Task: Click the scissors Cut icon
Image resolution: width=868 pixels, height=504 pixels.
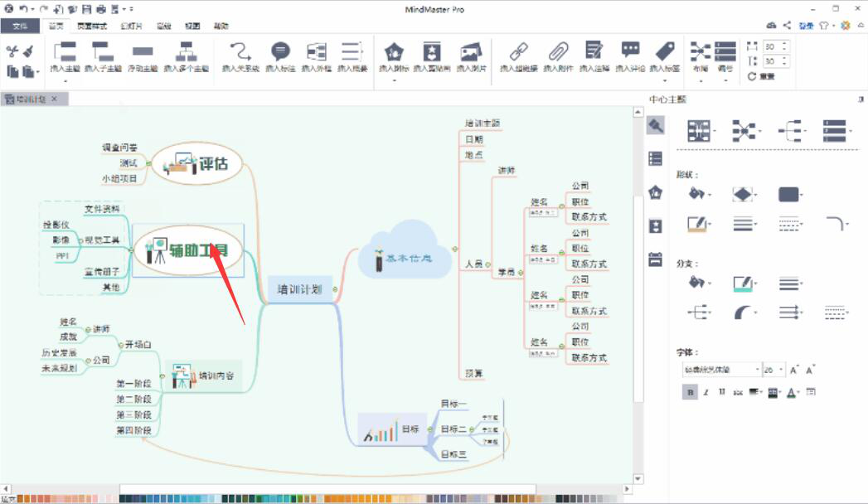Action: (12, 51)
